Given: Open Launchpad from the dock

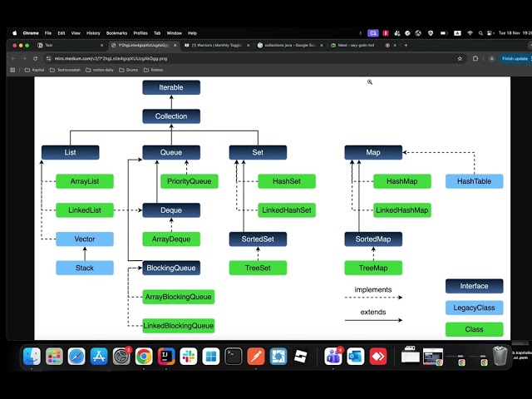Looking at the screenshot, I should pyautogui.click(x=54, y=357).
